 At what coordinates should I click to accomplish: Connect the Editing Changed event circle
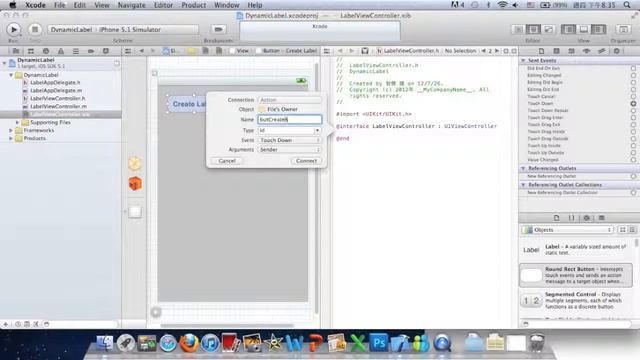coord(633,76)
